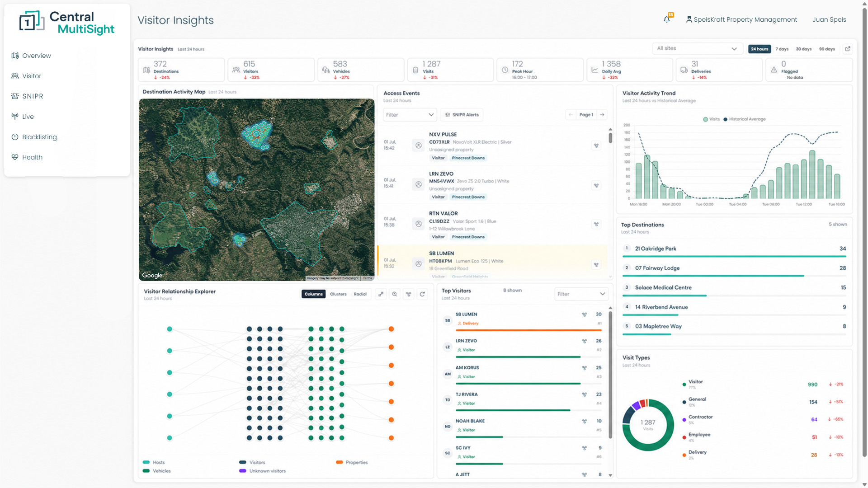Click graph icon for TJ RIVERA top visitor
868x488 pixels.
584,394
